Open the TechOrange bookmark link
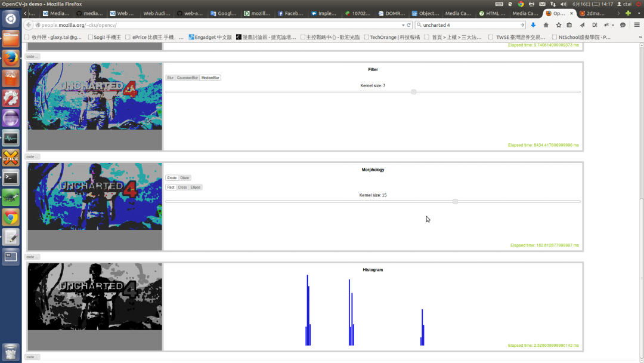The width and height of the screenshot is (644, 363). click(x=392, y=37)
